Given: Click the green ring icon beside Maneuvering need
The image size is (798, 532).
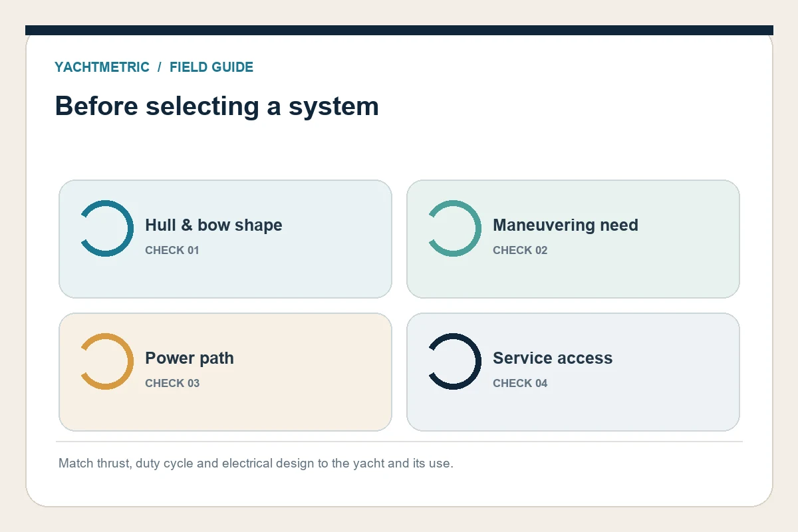Looking at the screenshot, I should pos(454,228).
